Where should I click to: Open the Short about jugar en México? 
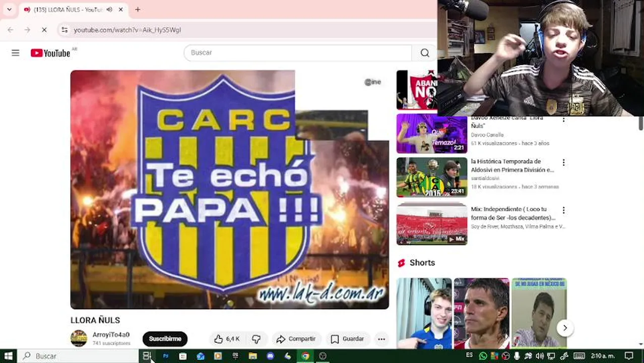[539, 313]
